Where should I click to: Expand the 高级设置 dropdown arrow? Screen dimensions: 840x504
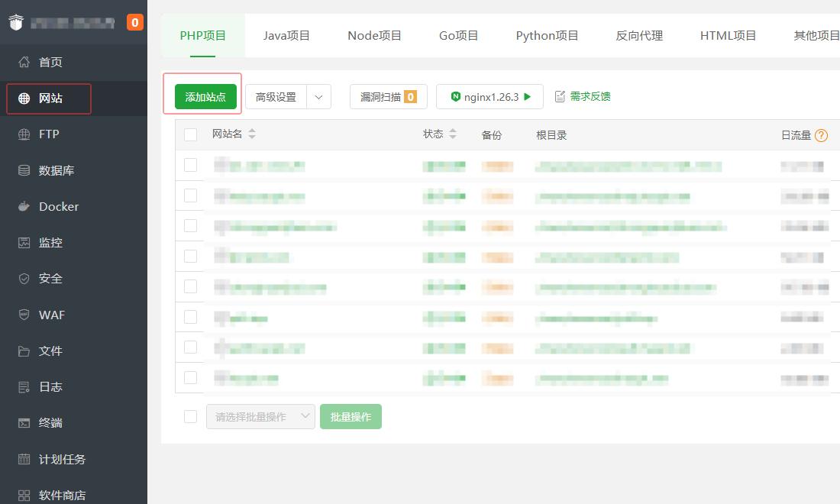coord(318,97)
